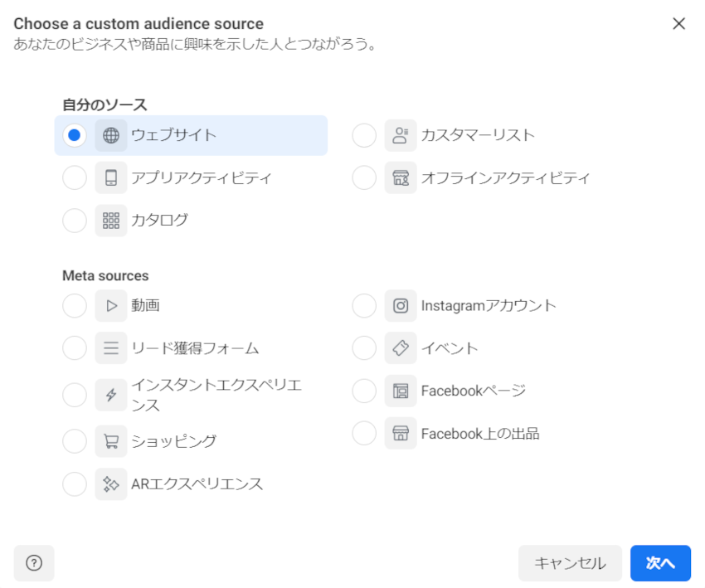Select the アプリアクティビティ radio button
The height and width of the screenshot is (588, 705).
point(75,178)
